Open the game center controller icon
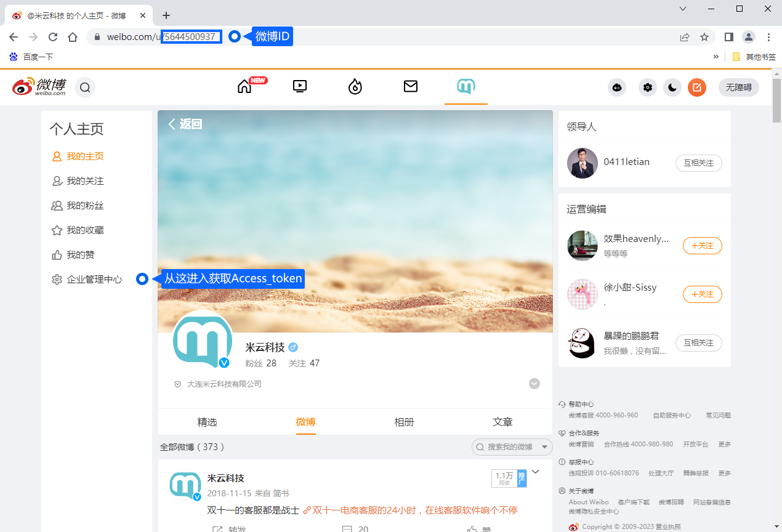The image size is (782, 532). [x=617, y=87]
